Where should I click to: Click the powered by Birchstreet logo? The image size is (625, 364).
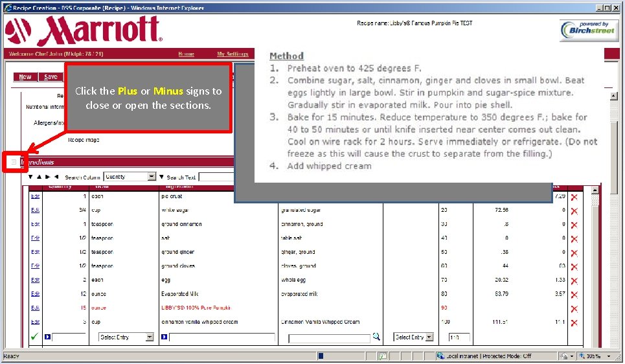589,30
